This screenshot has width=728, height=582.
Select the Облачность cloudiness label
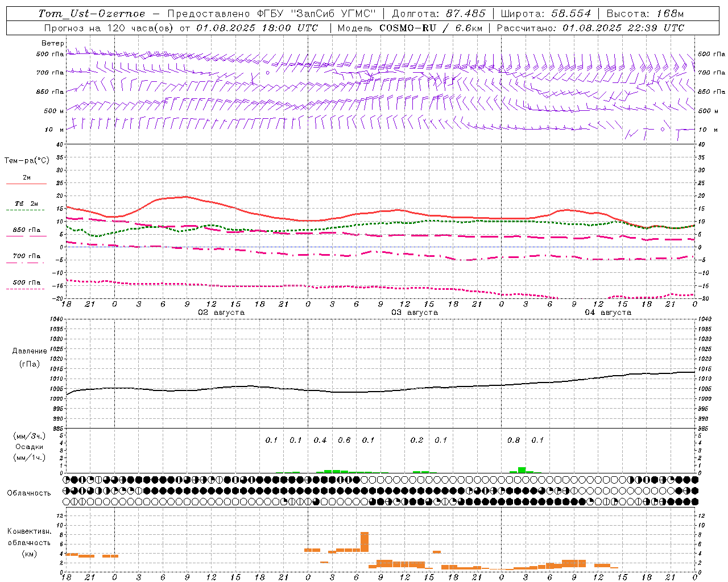[x=29, y=493]
